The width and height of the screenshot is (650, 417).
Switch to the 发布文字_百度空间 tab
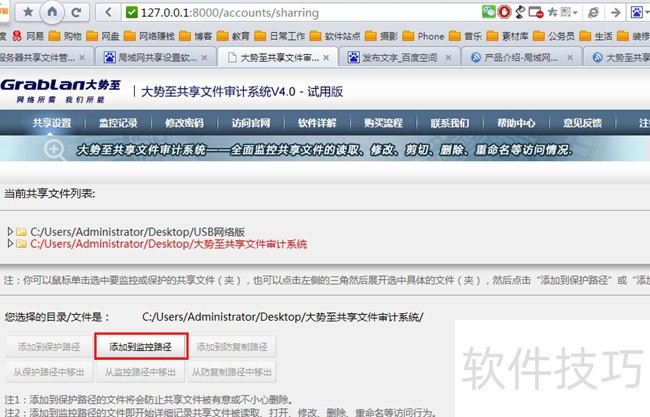tap(400, 57)
